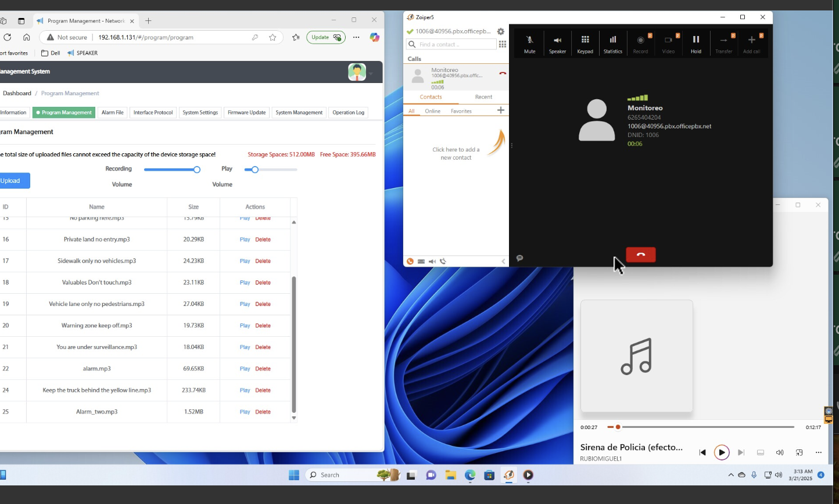
Task: Open Copilot icon in Edge toolbar
Action: tap(374, 37)
